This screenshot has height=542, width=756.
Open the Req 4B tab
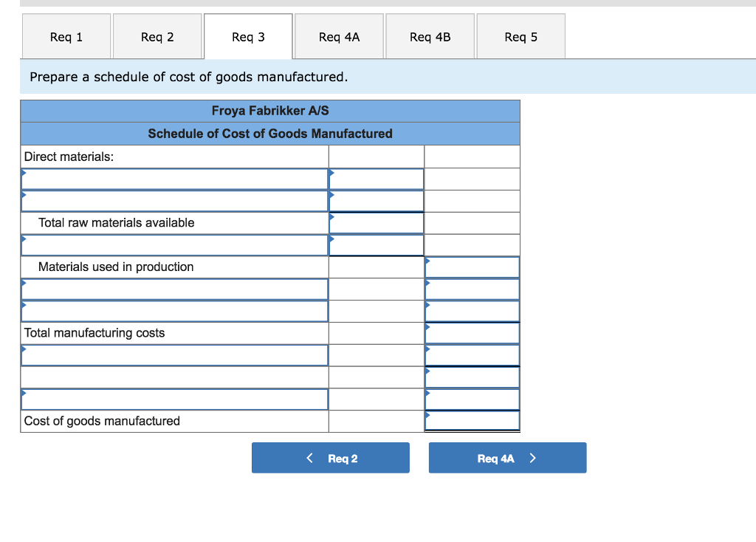point(430,37)
